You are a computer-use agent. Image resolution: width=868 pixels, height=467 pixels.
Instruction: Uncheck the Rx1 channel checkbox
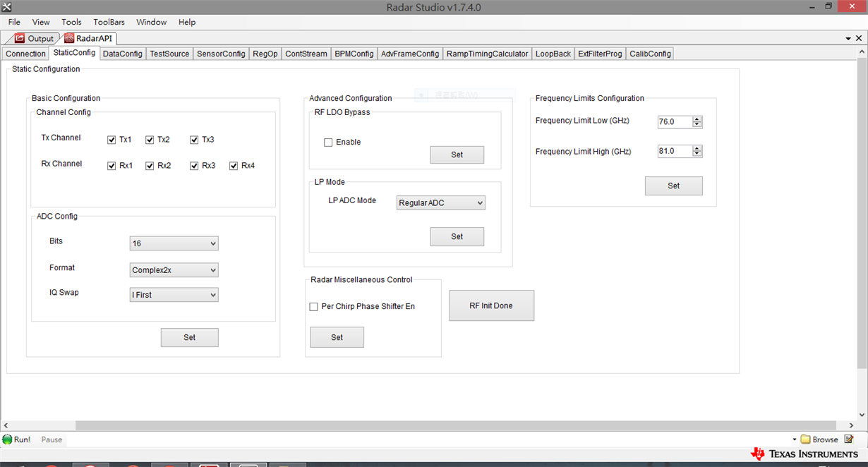coord(111,166)
